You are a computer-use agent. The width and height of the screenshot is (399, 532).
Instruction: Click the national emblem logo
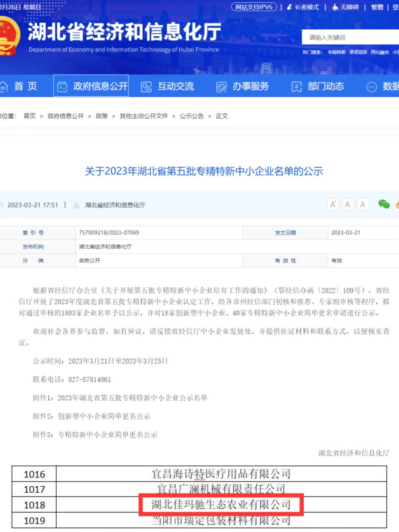pos(8,36)
